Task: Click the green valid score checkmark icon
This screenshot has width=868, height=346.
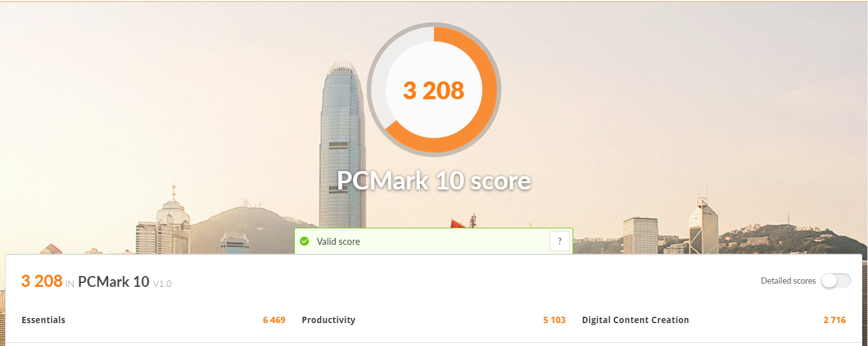Action: coord(304,242)
